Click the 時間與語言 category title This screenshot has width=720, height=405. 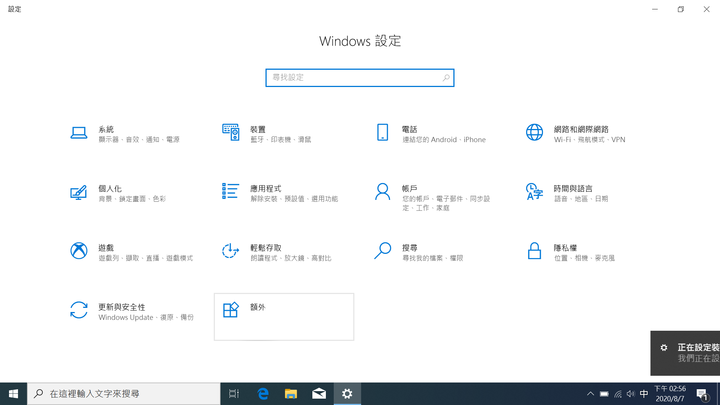pos(573,189)
